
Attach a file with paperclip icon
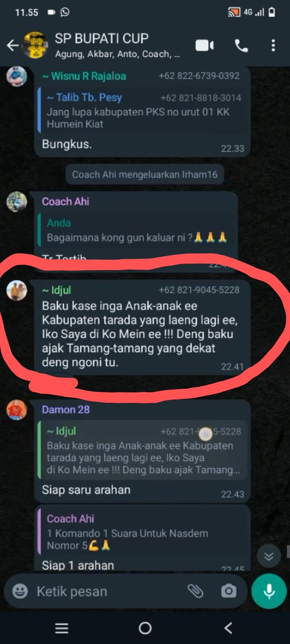tap(196, 591)
